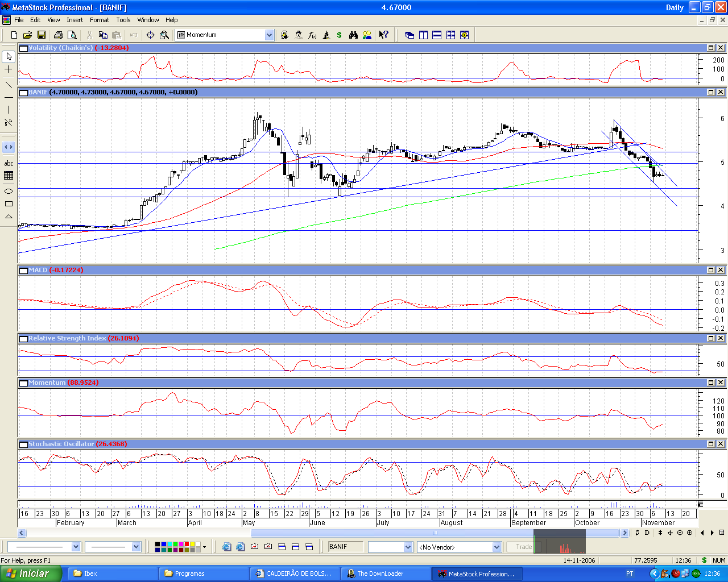The width and height of the screenshot is (728, 582).
Task: Click the Print icon in toolbar
Action: [58, 35]
